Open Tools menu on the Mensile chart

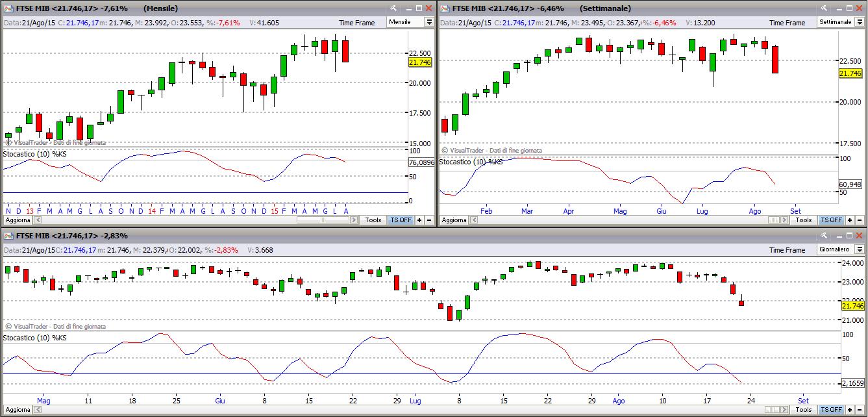click(373, 220)
